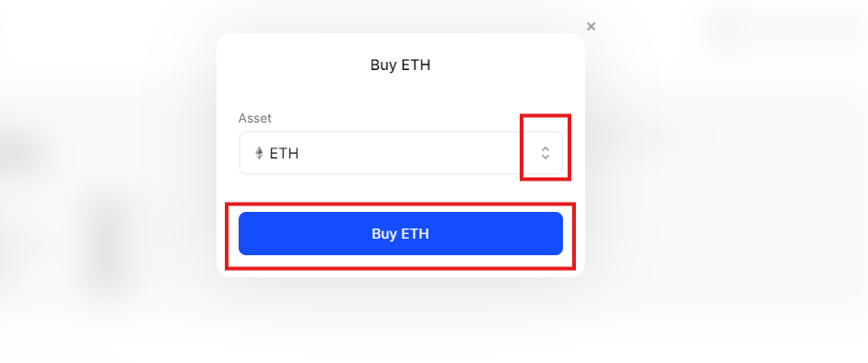This screenshot has width=868, height=363.
Task: Click the blue Buy ETH button
Action: (401, 233)
